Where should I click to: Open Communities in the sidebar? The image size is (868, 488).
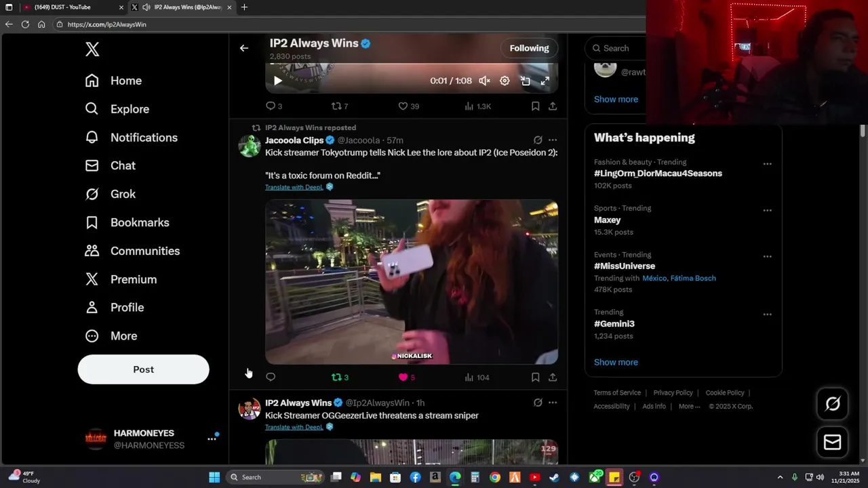point(132,251)
